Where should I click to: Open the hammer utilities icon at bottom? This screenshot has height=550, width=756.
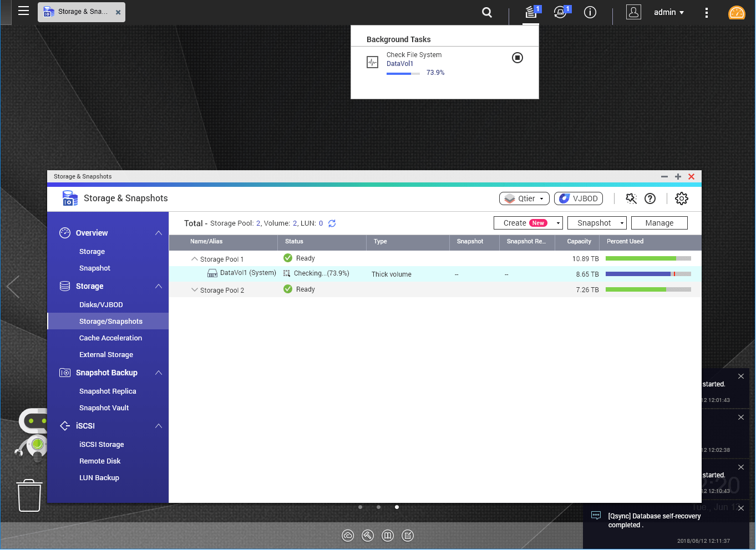coord(368,536)
